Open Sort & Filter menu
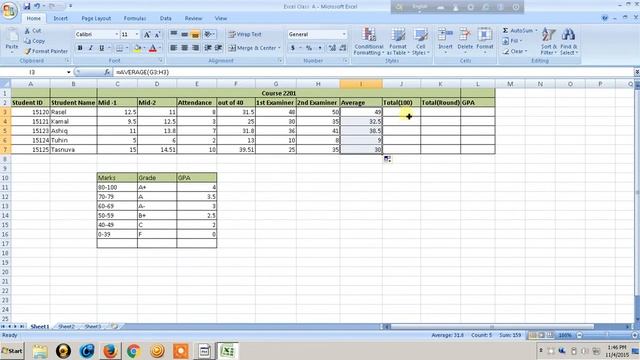640x360 pixels. (549, 41)
